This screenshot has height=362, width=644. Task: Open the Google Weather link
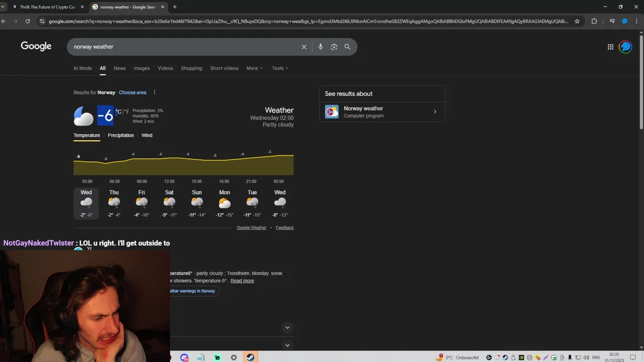(252, 228)
